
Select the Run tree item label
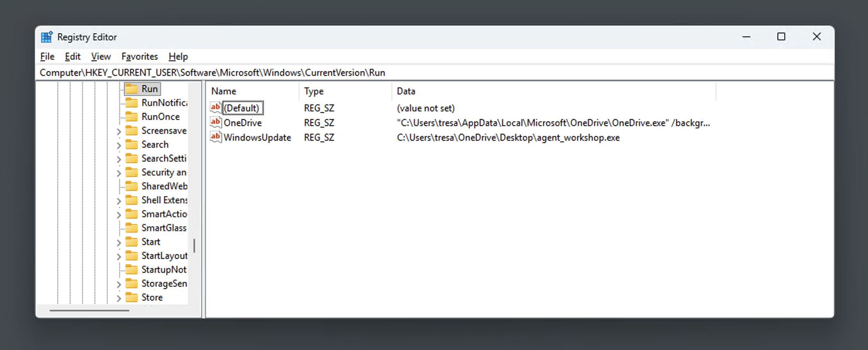pyautogui.click(x=150, y=89)
